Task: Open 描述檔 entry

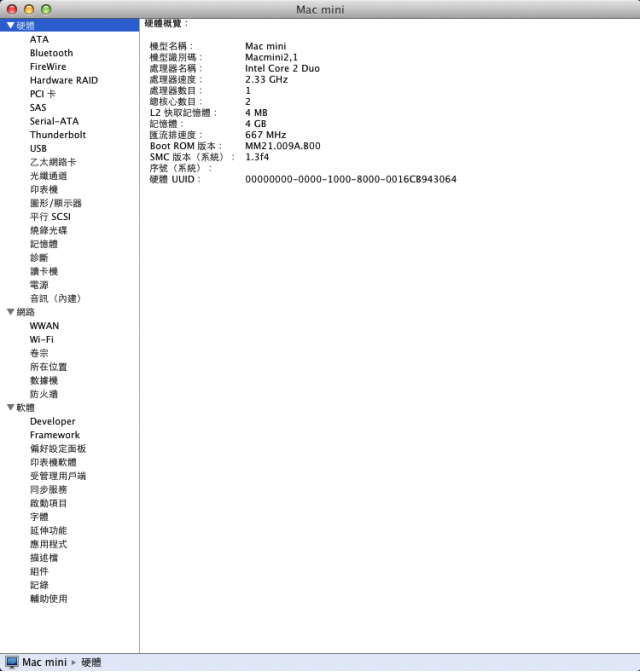Action: tap(44, 558)
